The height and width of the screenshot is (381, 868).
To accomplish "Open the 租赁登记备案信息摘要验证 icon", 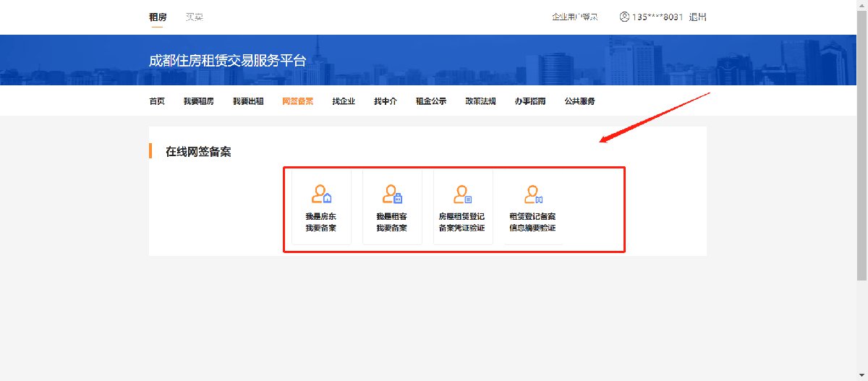I will pos(532,194).
